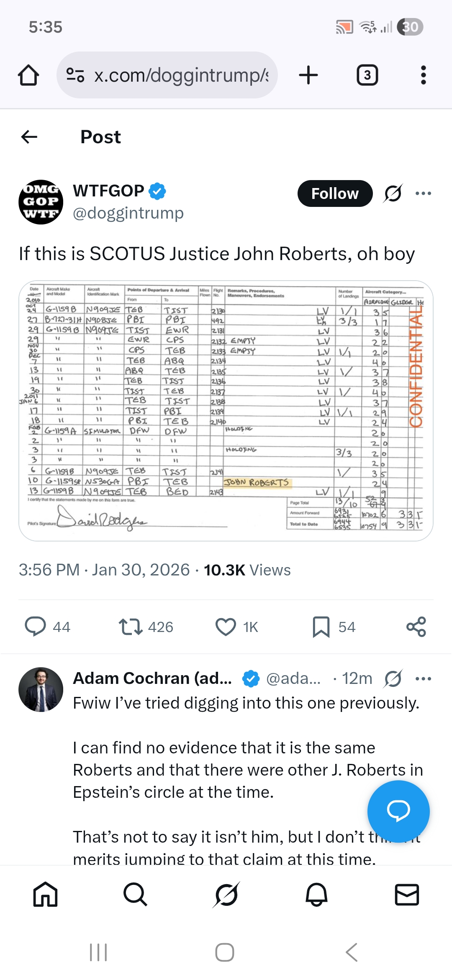
Task: Reply to the post with 44 comments
Action: (x=47, y=627)
